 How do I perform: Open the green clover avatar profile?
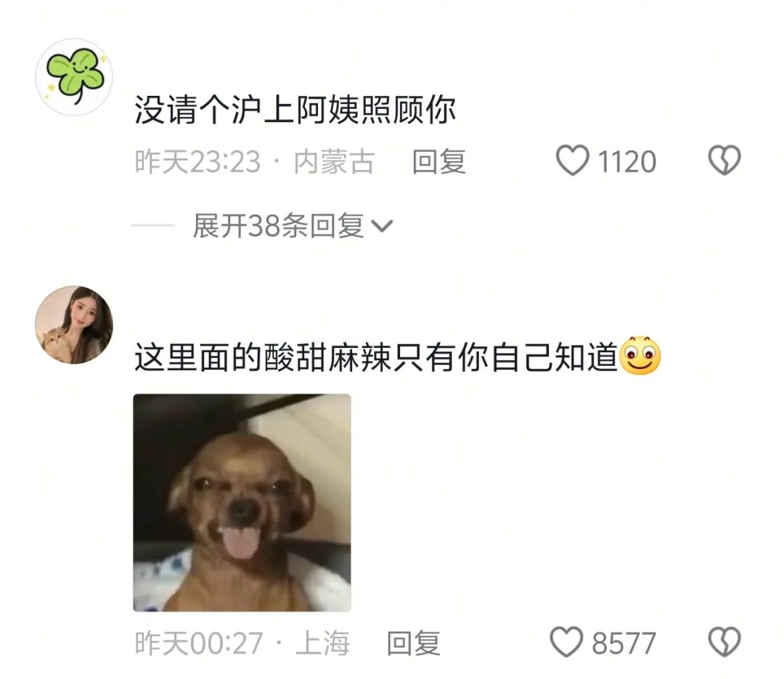pos(74,77)
